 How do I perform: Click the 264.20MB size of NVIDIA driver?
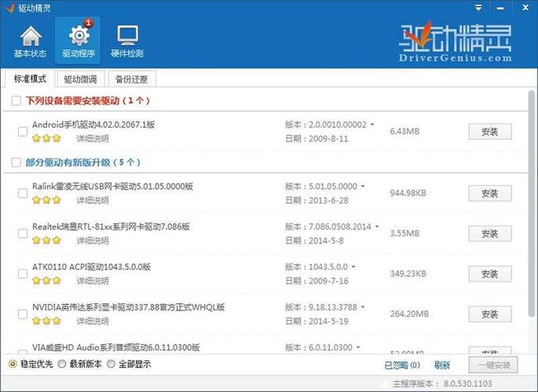410,314
